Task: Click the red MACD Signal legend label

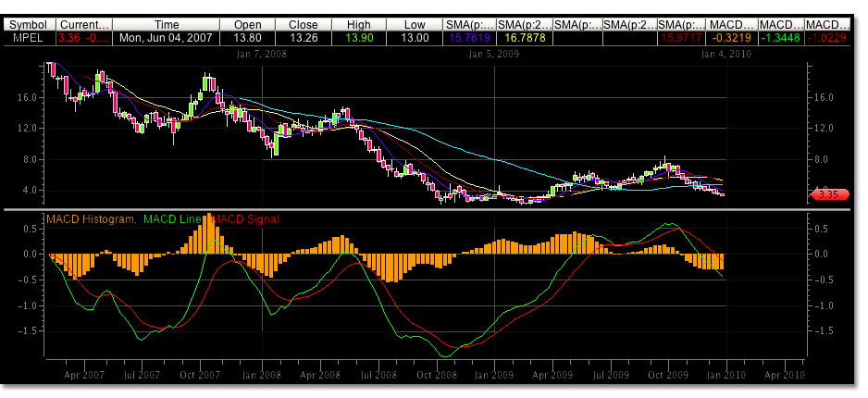Action: pyautogui.click(x=245, y=219)
